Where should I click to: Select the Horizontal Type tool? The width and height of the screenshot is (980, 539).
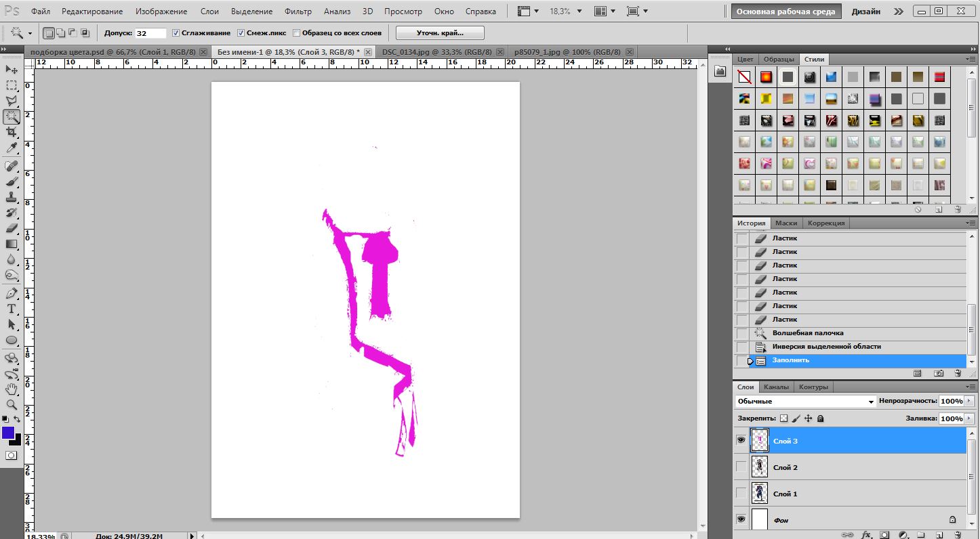click(x=12, y=309)
